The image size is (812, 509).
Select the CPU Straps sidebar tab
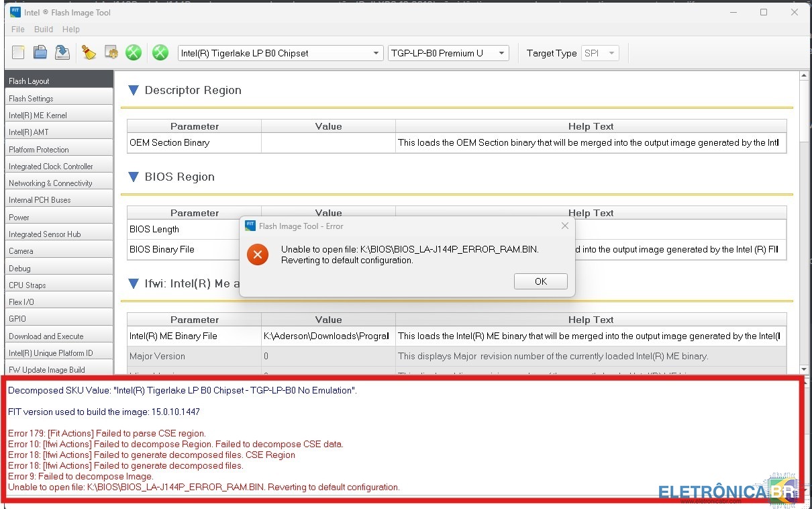tap(58, 285)
